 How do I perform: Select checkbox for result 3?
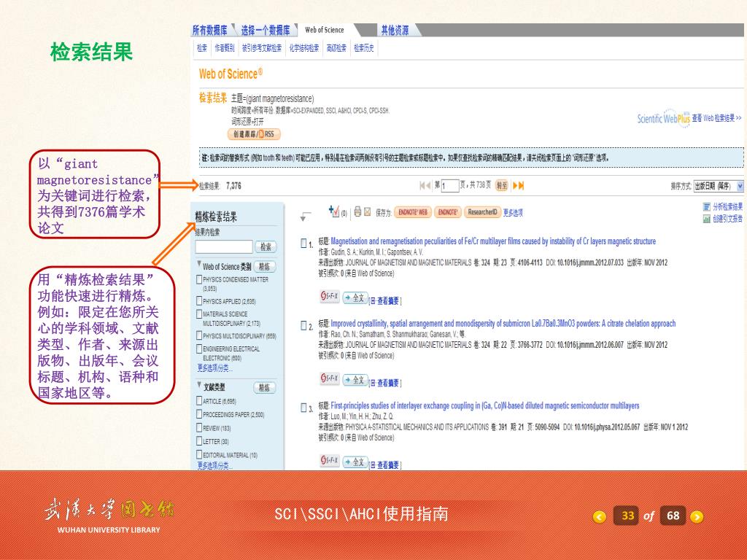tap(303, 408)
